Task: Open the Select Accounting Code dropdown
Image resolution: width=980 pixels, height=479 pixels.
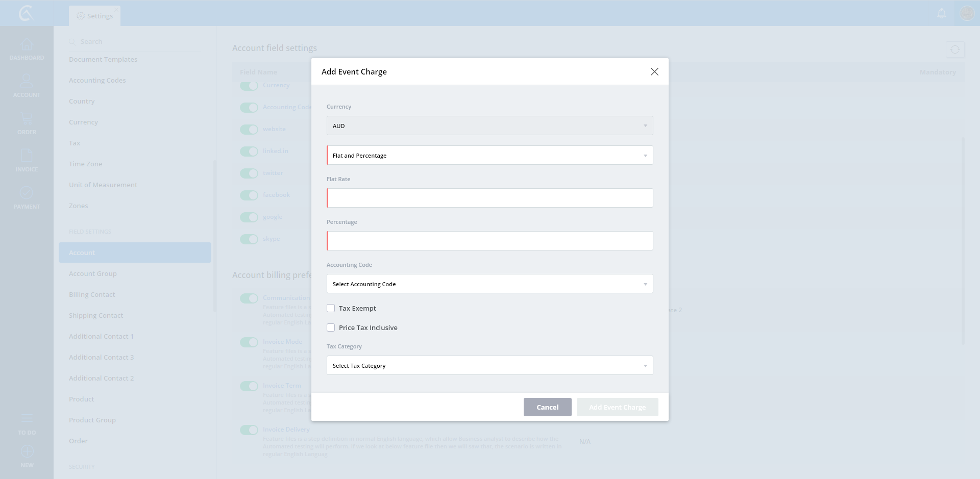Action: [x=489, y=284]
